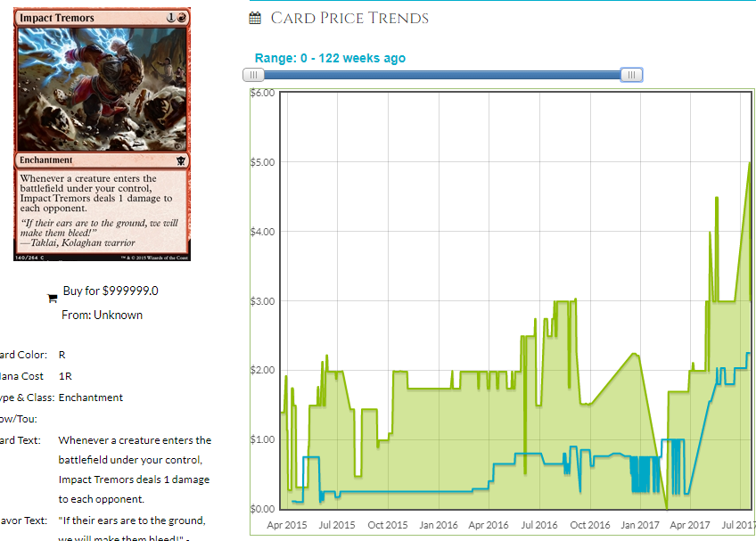The height and width of the screenshot is (541, 756).
Task: Click the right range slider handle
Action: (631, 75)
